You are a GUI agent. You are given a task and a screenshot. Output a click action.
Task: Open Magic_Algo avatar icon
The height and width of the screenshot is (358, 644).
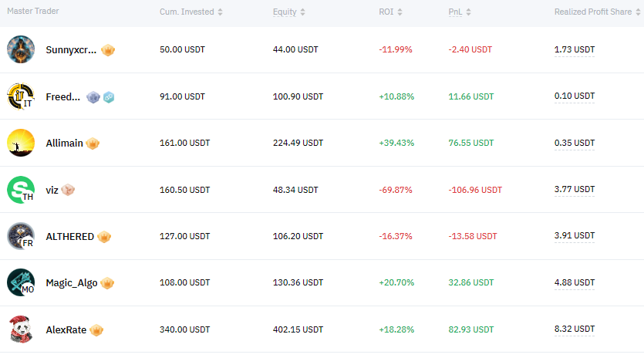(21, 283)
